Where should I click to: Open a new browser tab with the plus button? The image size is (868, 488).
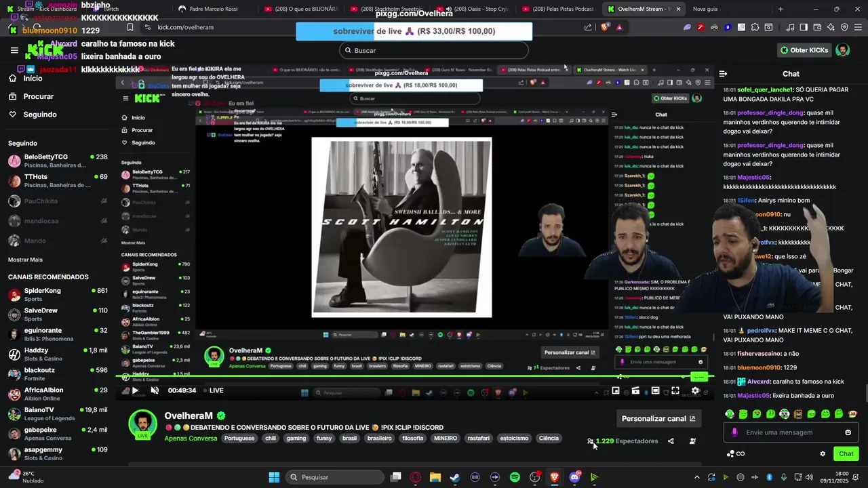click(781, 9)
